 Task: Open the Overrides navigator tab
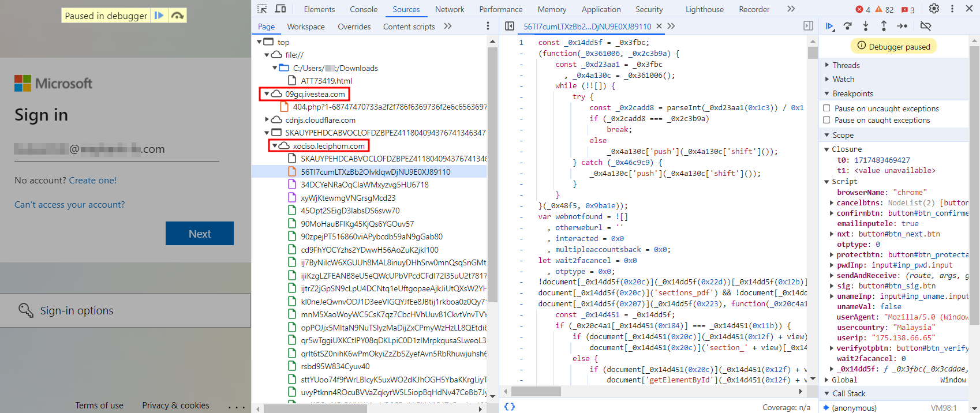354,27
